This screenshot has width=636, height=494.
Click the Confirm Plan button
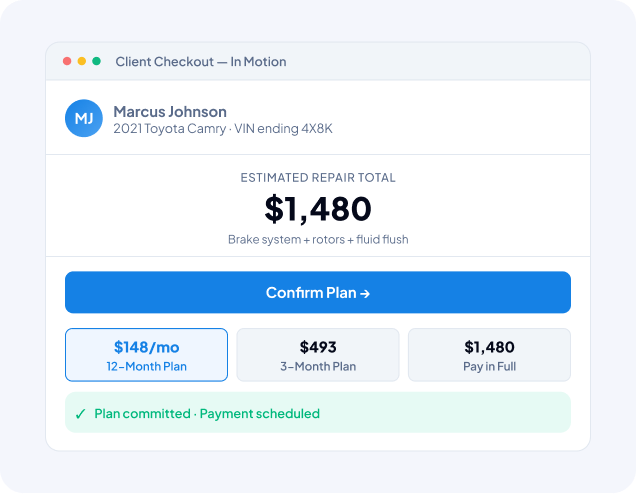point(318,292)
